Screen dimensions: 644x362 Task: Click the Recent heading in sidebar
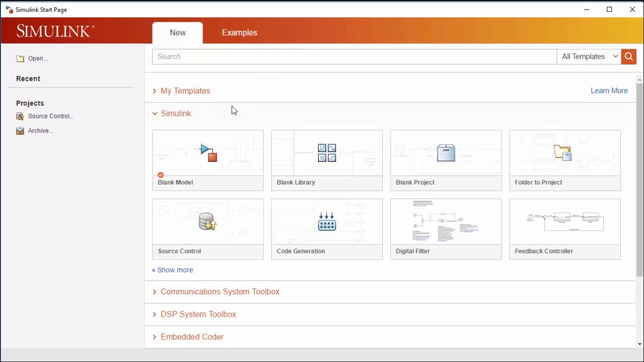click(28, 78)
